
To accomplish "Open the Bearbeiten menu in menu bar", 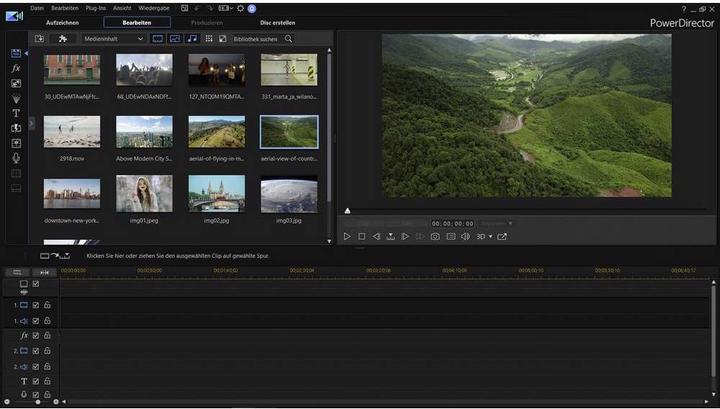I will tap(65, 8).
